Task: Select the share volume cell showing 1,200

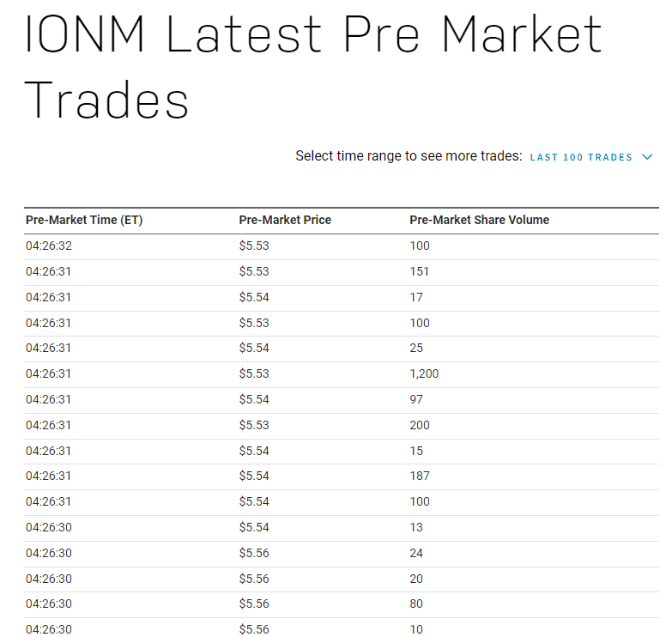Action: [x=424, y=374]
